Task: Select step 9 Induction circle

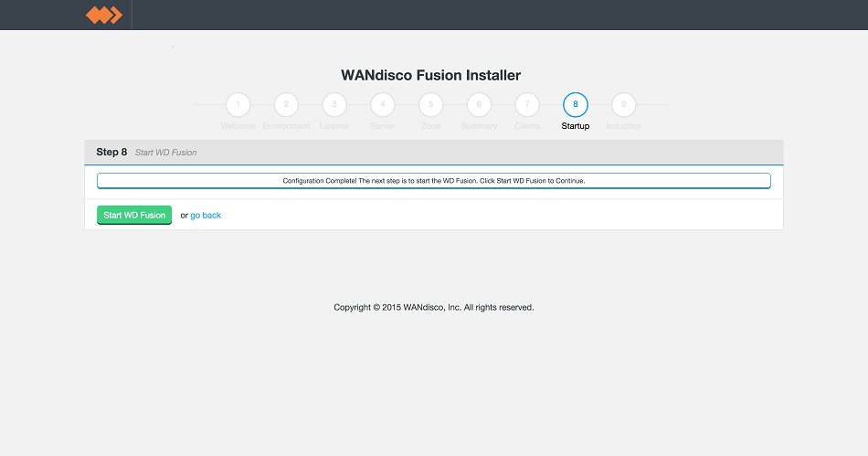Action: click(623, 104)
